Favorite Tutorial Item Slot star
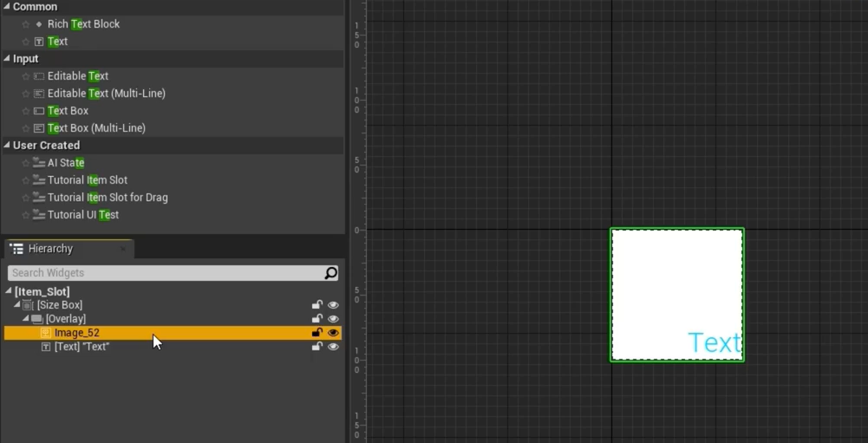 click(25, 180)
